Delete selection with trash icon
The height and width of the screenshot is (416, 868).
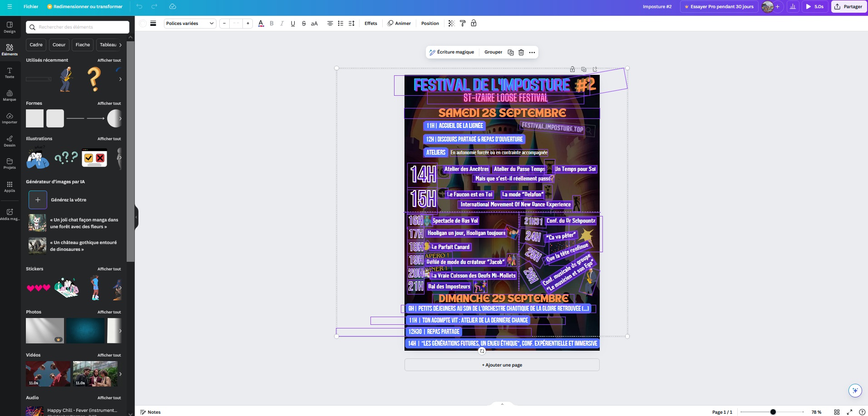coord(521,52)
